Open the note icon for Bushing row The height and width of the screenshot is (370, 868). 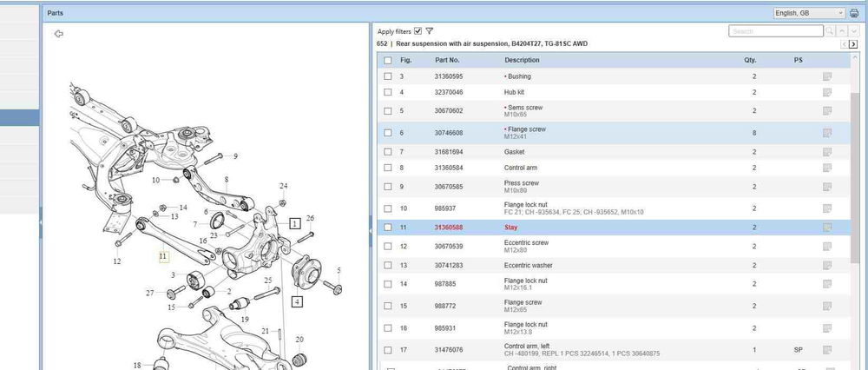(827, 77)
